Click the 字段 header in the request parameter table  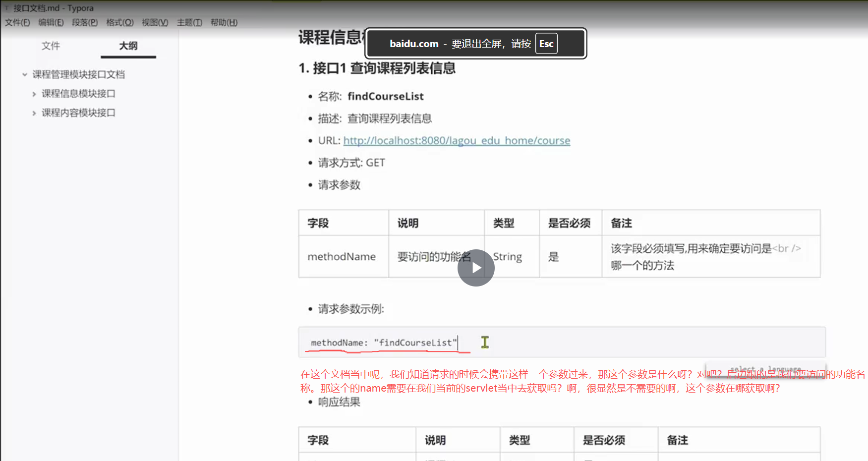pos(344,223)
